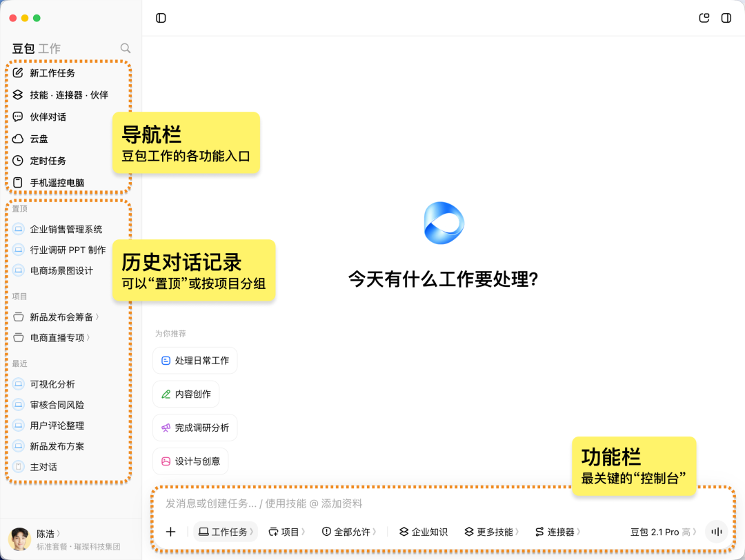Click the blue list icon in 处理日常工作
This screenshot has height=560, width=745.
[x=166, y=361]
